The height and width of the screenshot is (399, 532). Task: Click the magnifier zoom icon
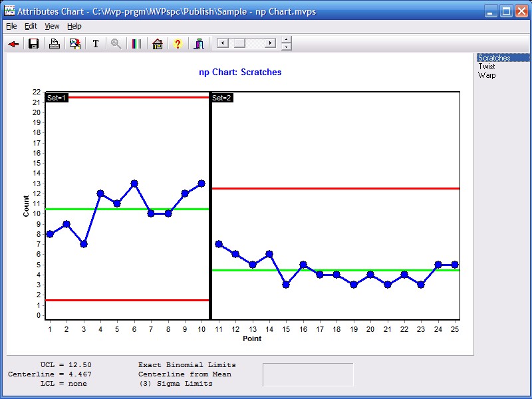pyautogui.click(x=116, y=44)
